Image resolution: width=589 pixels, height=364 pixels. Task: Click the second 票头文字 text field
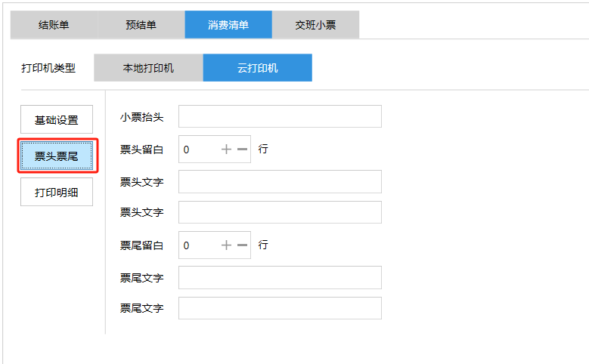click(280, 212)
